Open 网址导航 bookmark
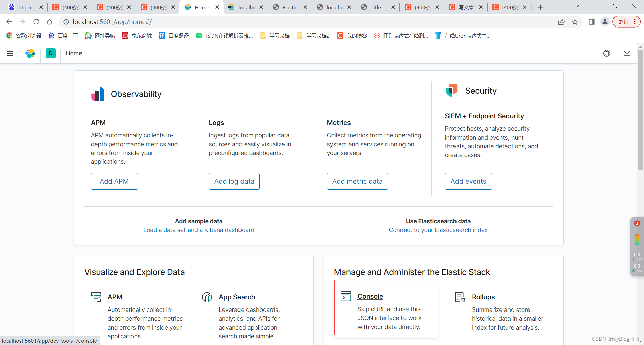 (x=100, y=36)
